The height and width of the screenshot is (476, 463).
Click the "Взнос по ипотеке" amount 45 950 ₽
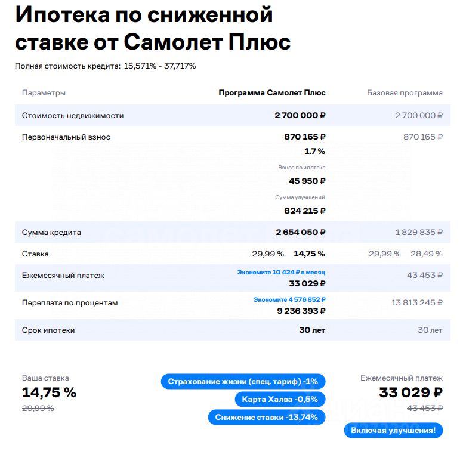click(x=307, y=181)
